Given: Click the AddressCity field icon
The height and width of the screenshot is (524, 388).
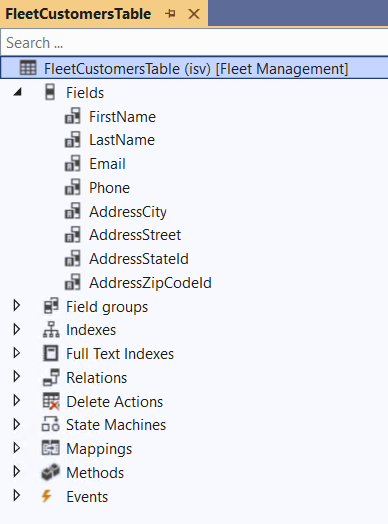Looking at the screenshot, I should coord(73,211).
